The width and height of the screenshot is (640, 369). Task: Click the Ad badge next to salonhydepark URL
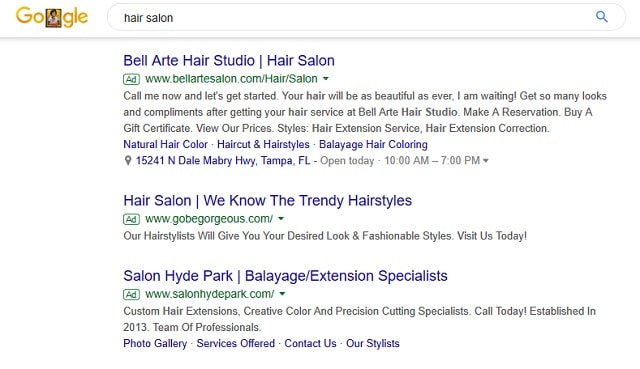131,294
